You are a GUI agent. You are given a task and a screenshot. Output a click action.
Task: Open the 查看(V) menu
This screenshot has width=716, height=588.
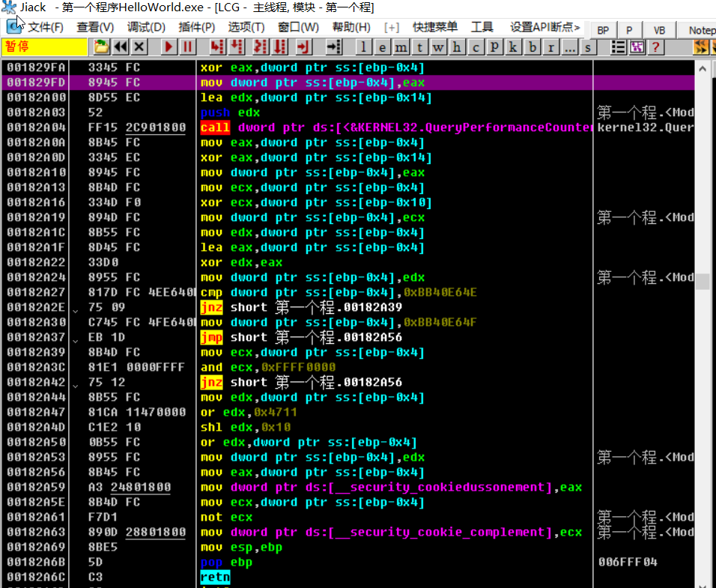(95, 28)
